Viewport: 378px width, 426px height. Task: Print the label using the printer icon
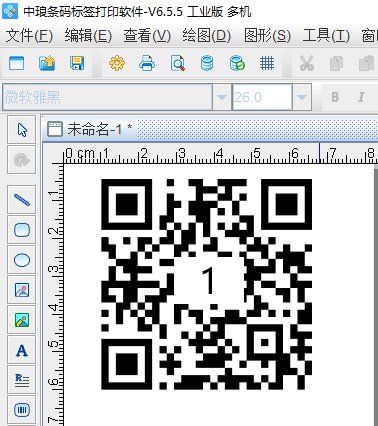point(147,63)
